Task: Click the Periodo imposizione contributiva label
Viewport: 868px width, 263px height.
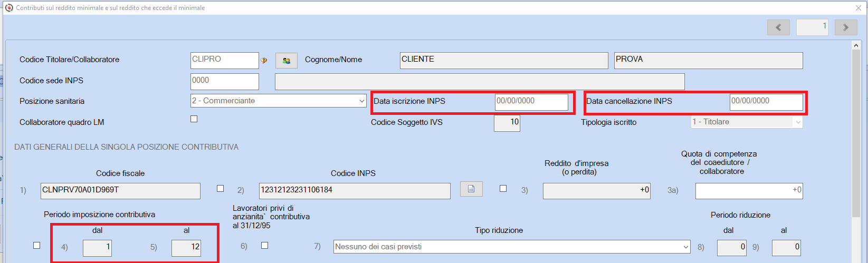Action: click(x=100, y=215)
